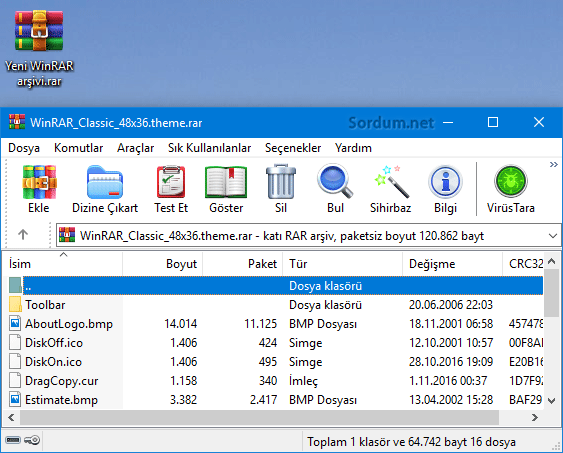Sort by the Tür column header
The height and width of the screenshot is (453, 563).
[343, 264]
